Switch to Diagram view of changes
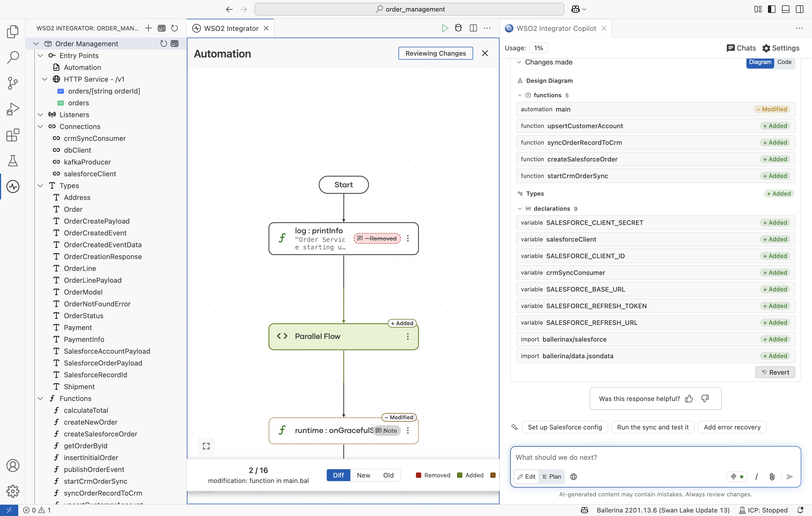 pyautogui.click(x=760, y=62)
